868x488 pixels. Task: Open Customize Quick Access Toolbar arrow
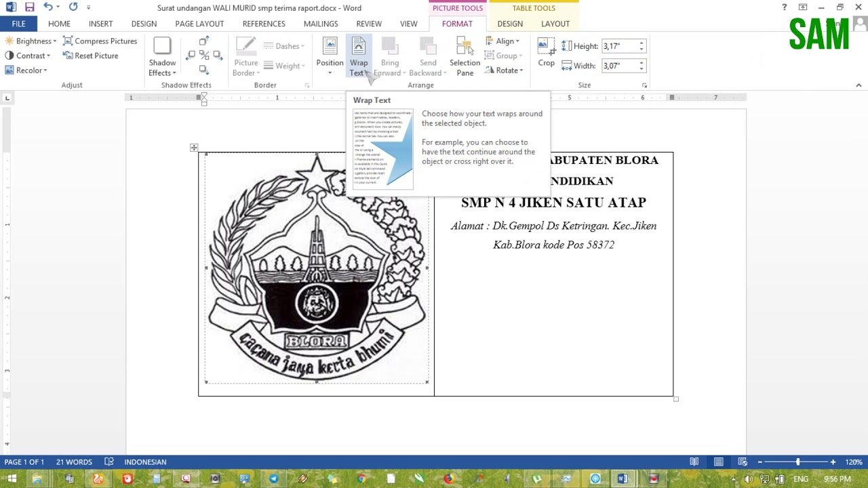[88, 7]
